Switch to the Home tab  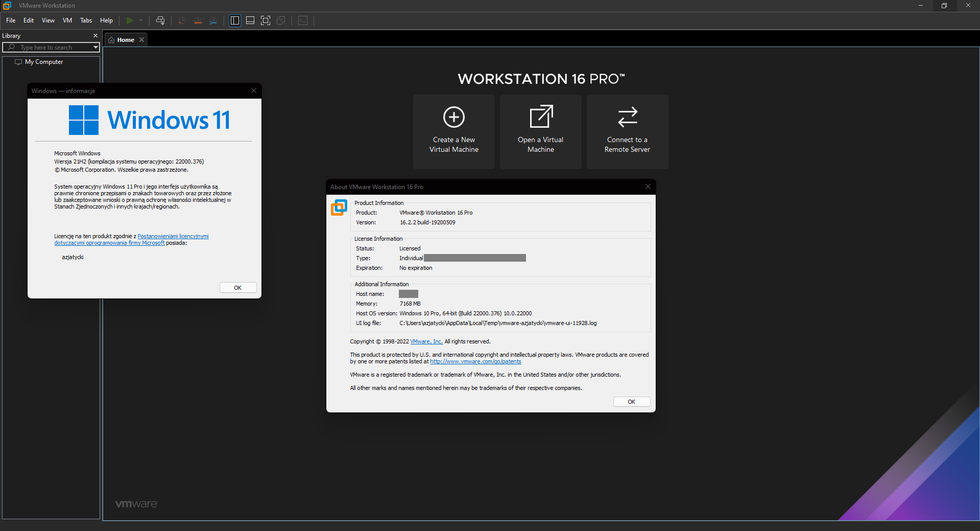tap(126, 40)
